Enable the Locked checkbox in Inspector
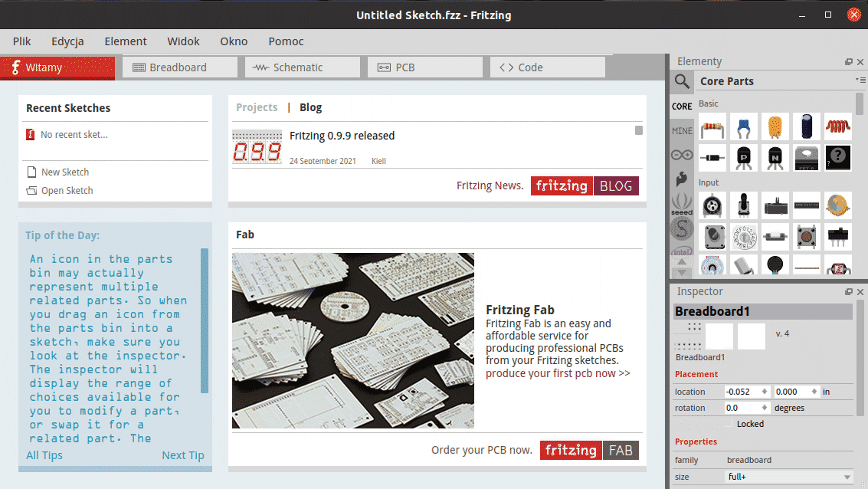 click(730, 424)
